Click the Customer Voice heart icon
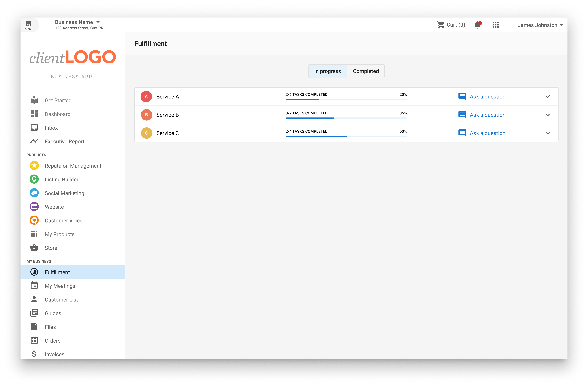The height and width of the screenshot is (384, 588). pos(34,220)
